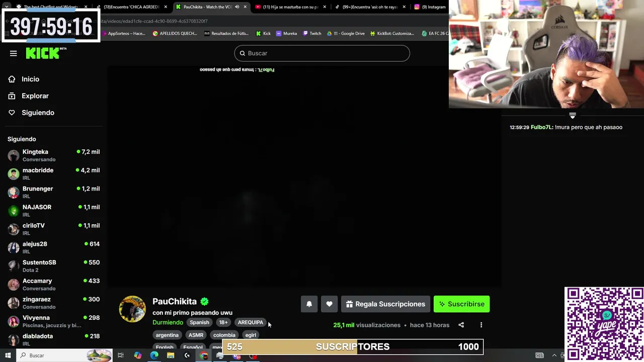Open the Resultados de Fútb bookmark

pos(226,34)
